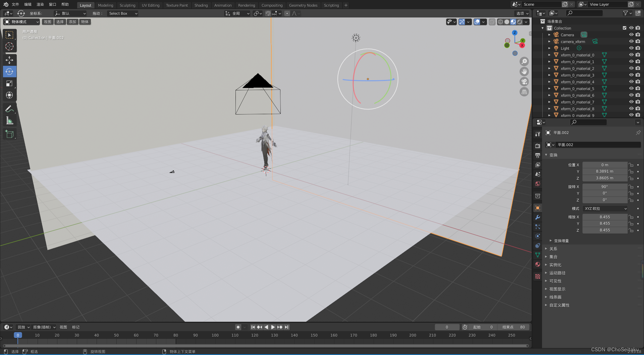This screenshot has width=644, height=355.
Task: Hide Camera in viewport with eye icon
Action: (631, 35)
